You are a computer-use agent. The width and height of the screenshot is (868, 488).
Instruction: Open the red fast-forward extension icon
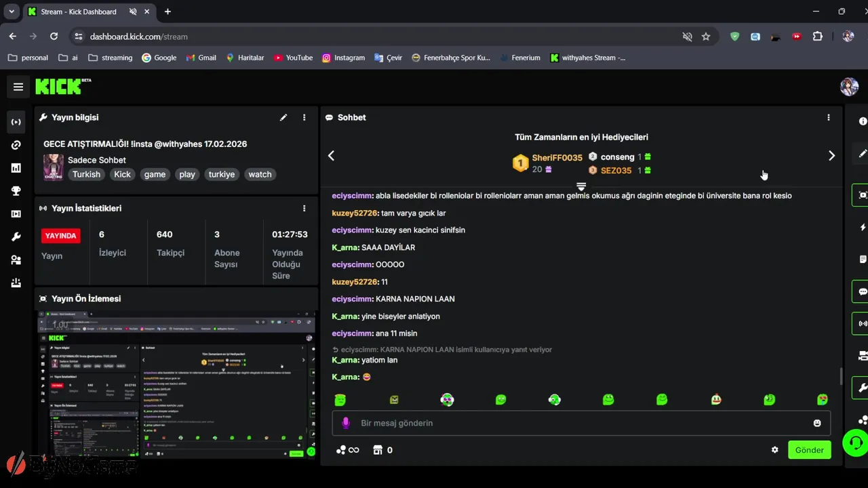pos(797,37)
